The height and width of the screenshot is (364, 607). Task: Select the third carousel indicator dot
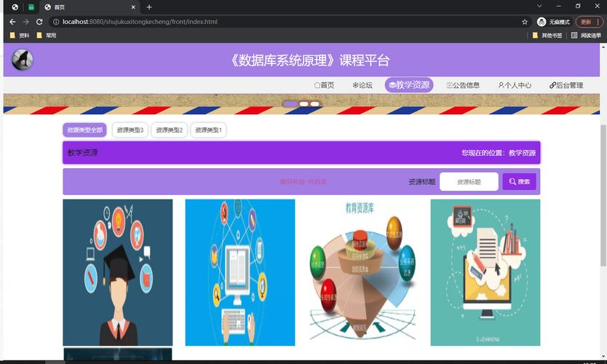[314, 104]
